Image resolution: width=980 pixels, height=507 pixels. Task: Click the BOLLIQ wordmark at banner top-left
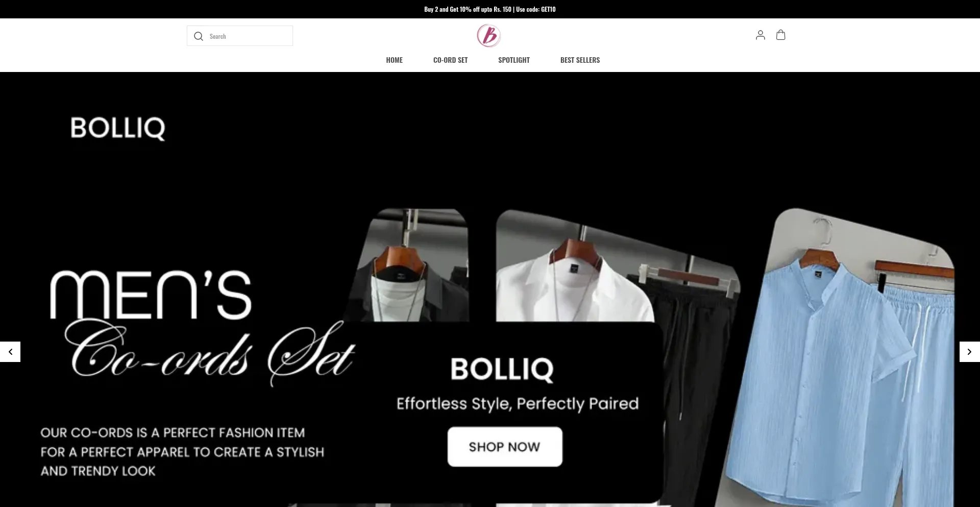tap(118, 128)
